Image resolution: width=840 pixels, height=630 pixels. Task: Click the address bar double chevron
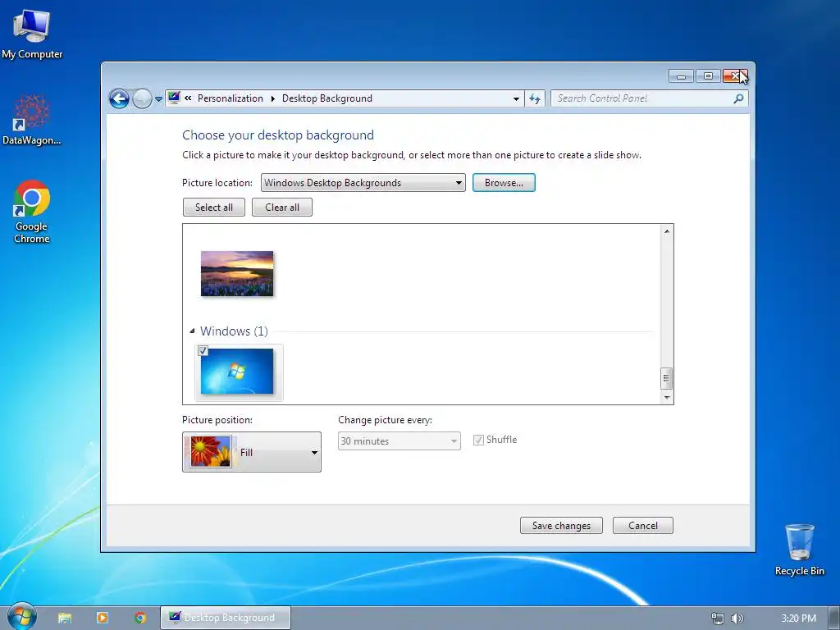(188, 98)
